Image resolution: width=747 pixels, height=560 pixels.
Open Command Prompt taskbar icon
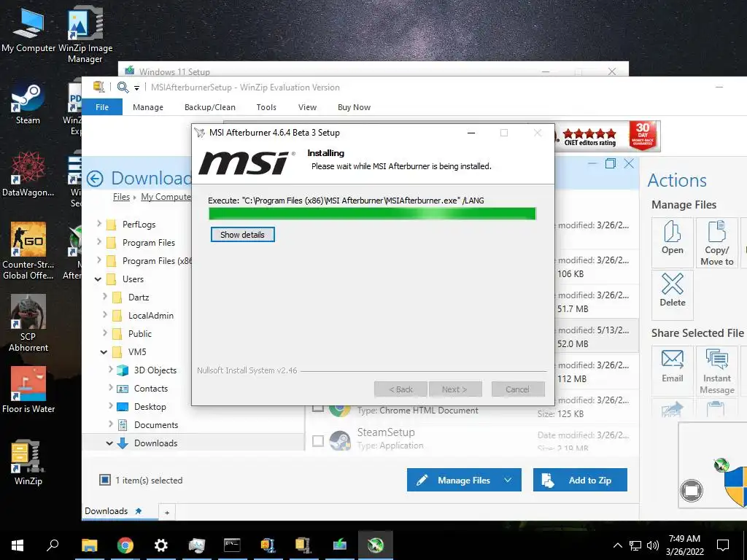pyautogui.click(x=232, y=545)
